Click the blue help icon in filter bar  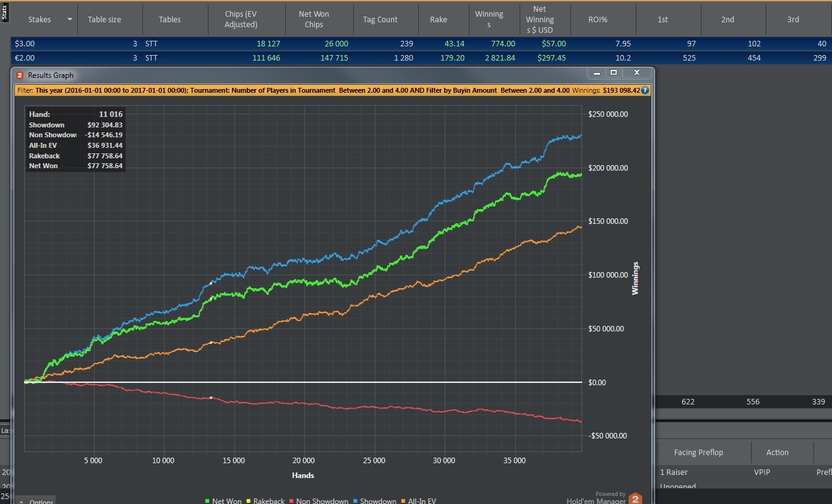[x=645, y=90]
